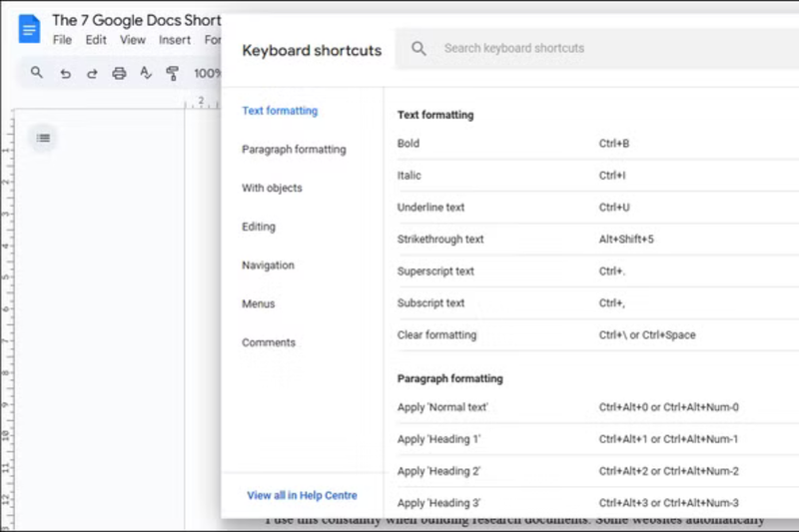Select the Text formatting category
Image resolution: width=799 pixels, height=532 pixels.
pyautogui.click(x=280, y=111)
